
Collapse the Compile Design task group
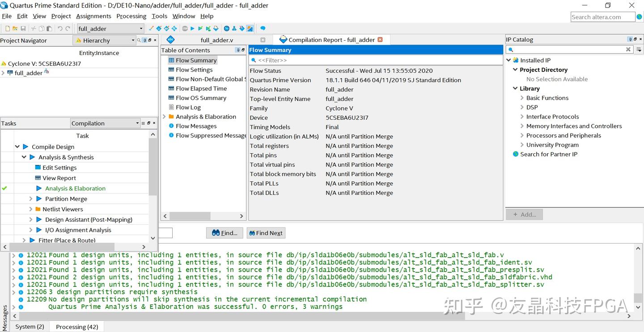(x=17, y=146)
